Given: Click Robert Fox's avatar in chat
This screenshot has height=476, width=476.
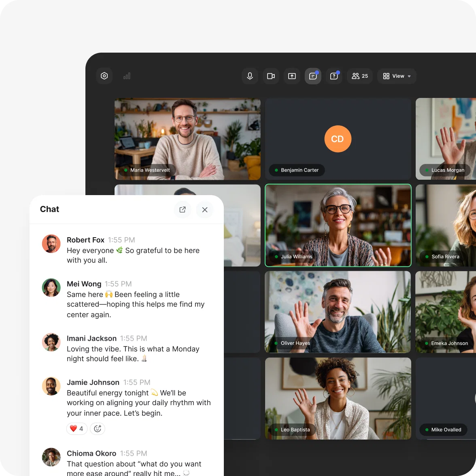Looking at the screenshot, I should 51,244.
